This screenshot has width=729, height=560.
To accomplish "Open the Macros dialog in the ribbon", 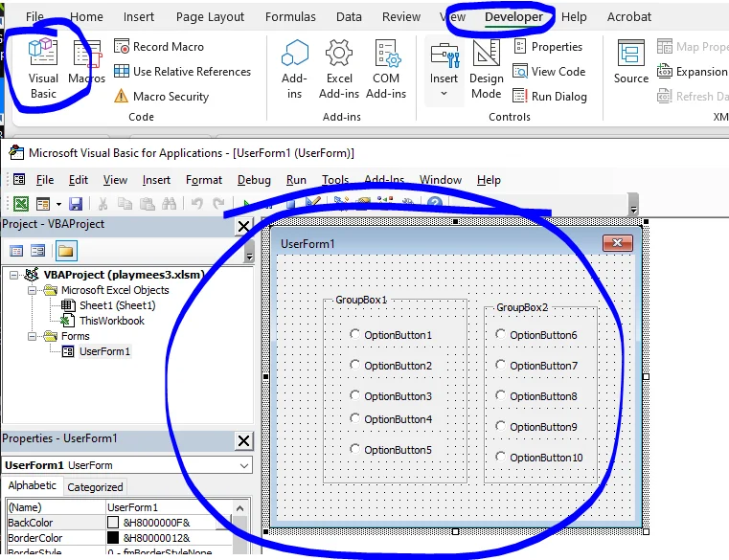I will (x=86, y=61).
